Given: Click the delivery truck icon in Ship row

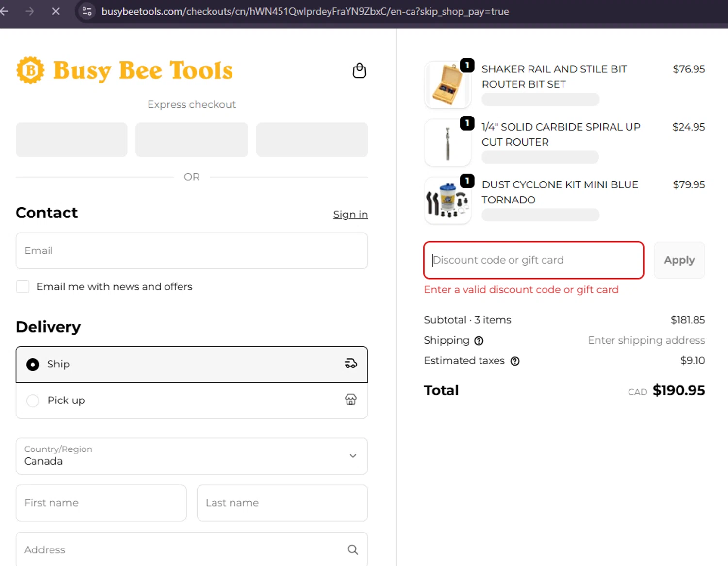Looking at the screenshot, I should 351,364.
